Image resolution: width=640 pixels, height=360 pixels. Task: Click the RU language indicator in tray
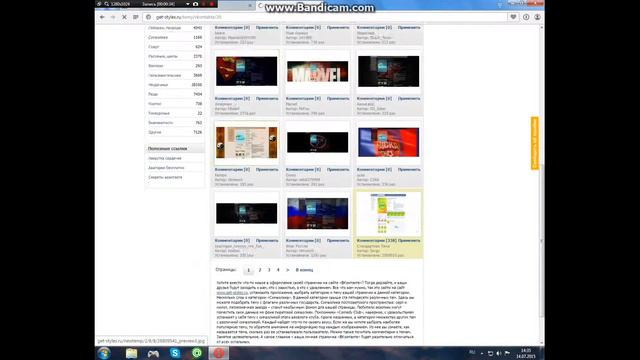[472, 352]
